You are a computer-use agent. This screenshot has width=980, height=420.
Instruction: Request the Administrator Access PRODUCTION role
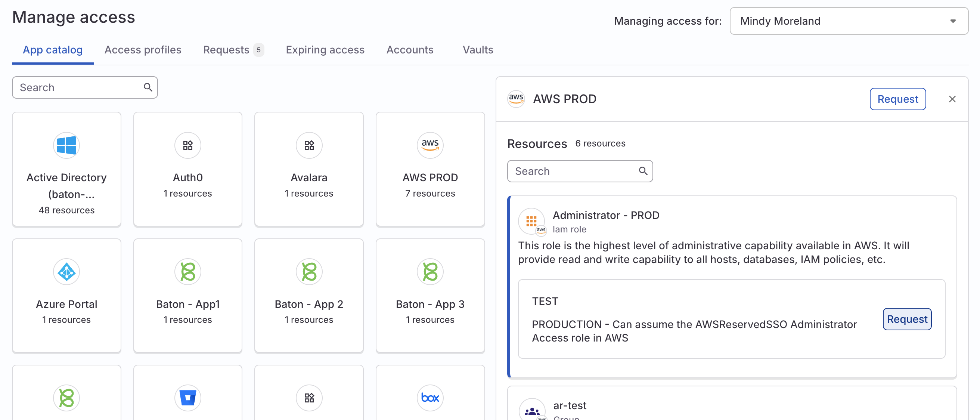click(907, 319)
